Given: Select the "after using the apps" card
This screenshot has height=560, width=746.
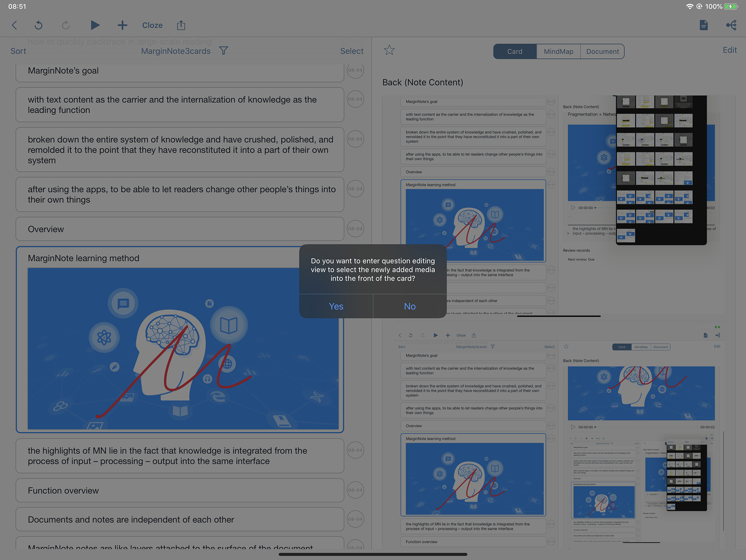Looking at the screenshot, I should click(180, 194).
